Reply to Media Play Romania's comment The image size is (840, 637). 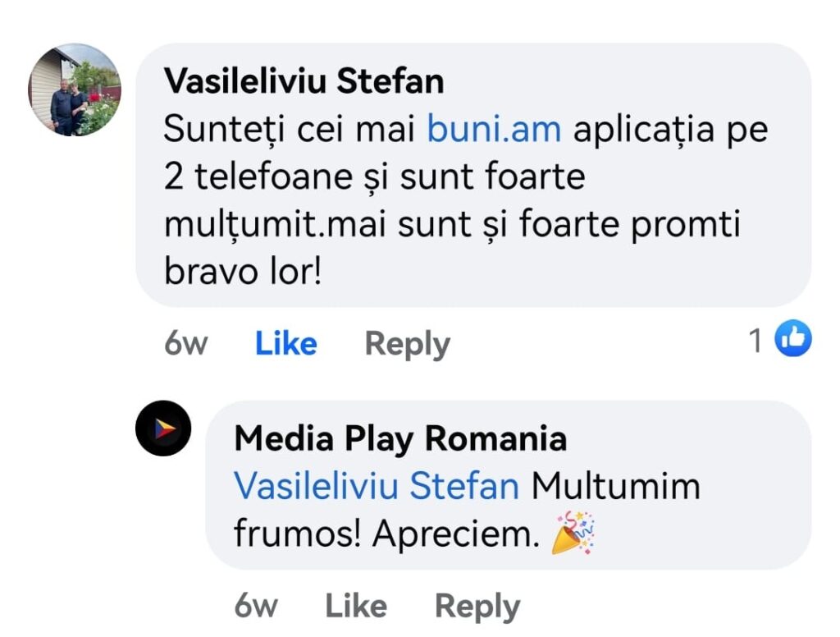[477, 607]
